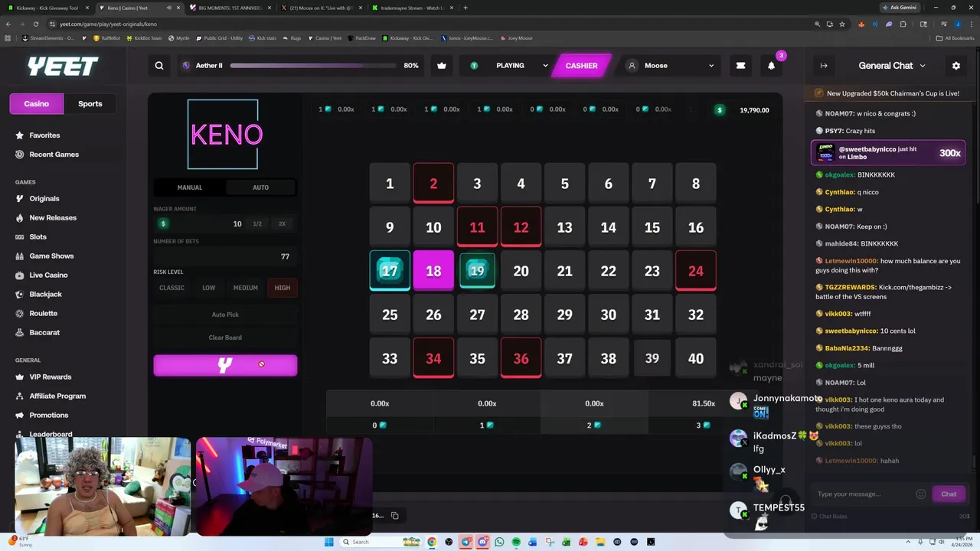The width and height of the screenshot is (980, 551).
Task: Send message with Chat button
Action: tap(949, 494)
